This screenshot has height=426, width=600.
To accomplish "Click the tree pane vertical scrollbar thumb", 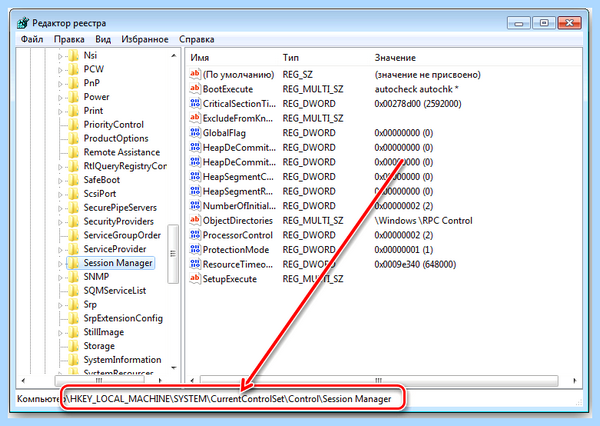I will click(x=173, y=254).
